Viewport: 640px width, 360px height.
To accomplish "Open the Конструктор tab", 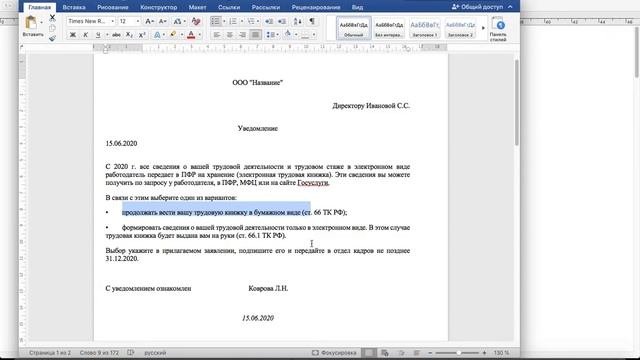I will click(x=159, y=7).
